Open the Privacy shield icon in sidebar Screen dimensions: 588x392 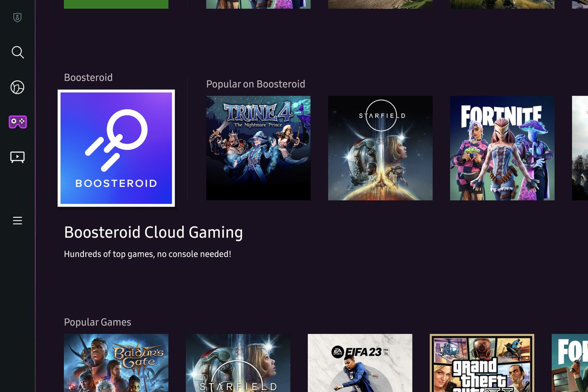18,18
